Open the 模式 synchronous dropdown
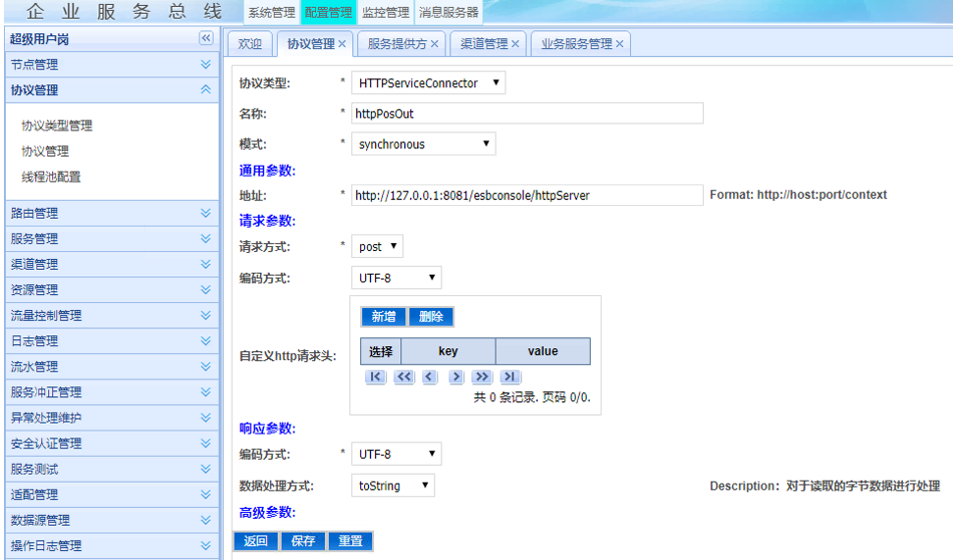This screenshot has height=560, width=953. coord(424,144)
